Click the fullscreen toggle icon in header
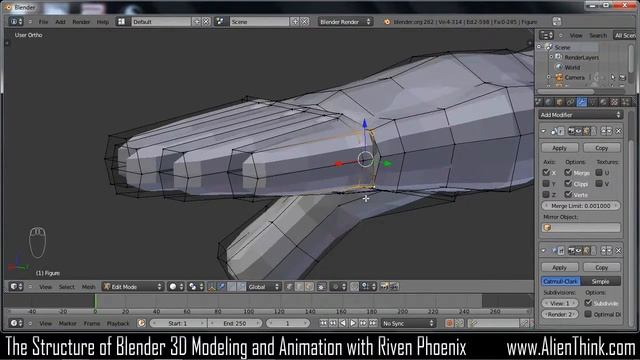The width and height of the screenshot is (640, 360). point(556,21)
